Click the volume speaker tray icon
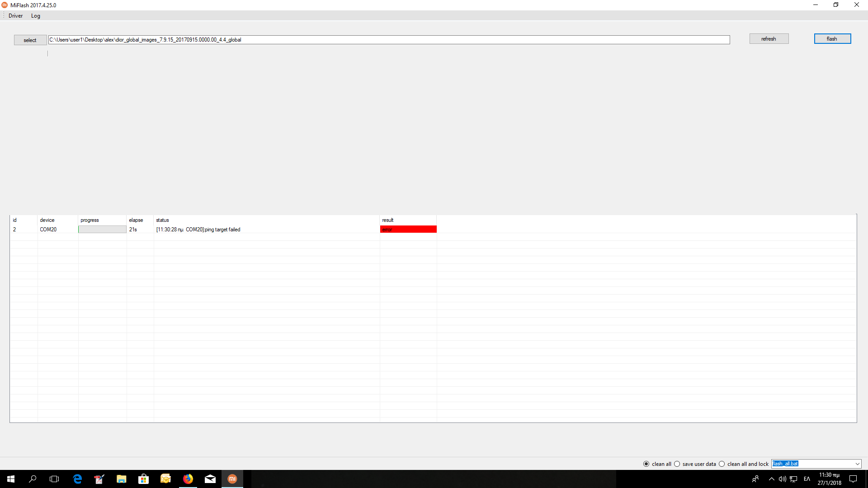This screenshot has width=868, height=488. [782, 479]
